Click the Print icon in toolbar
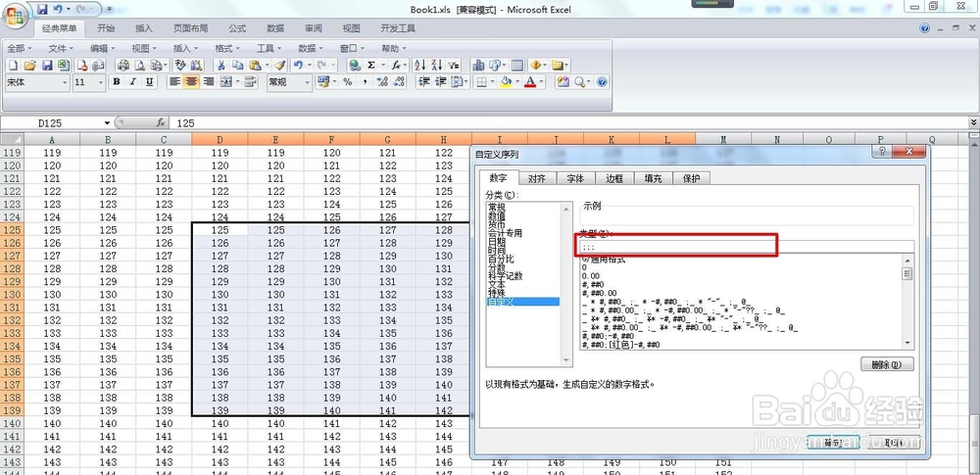The image size is (980, 475). (x=123, y=65)
